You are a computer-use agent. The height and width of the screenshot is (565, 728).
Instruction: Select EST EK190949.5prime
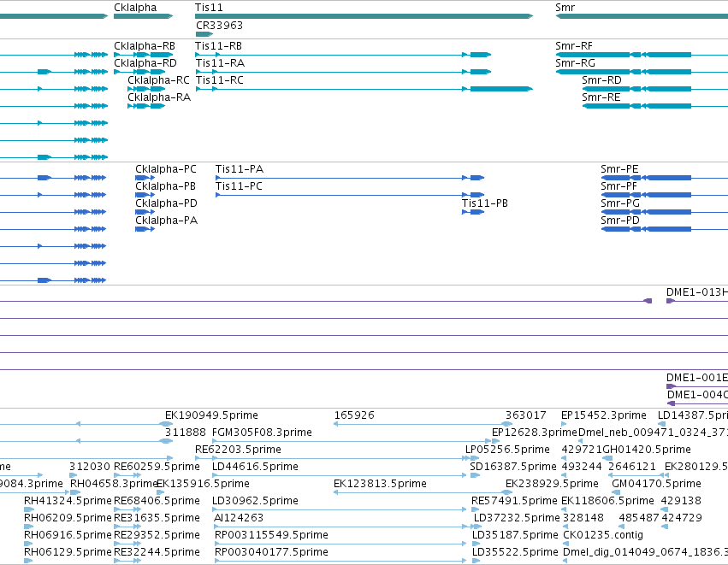(211, 415)
